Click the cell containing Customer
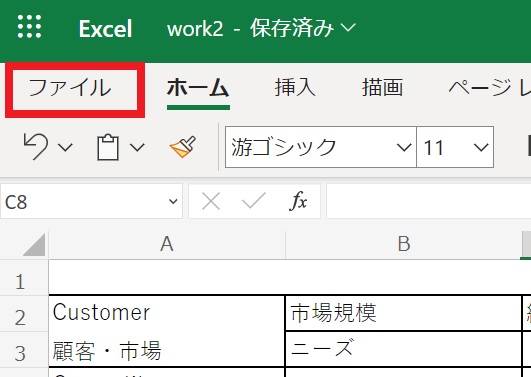The width and height of the screenshot is (531, 377). [167, 313]
